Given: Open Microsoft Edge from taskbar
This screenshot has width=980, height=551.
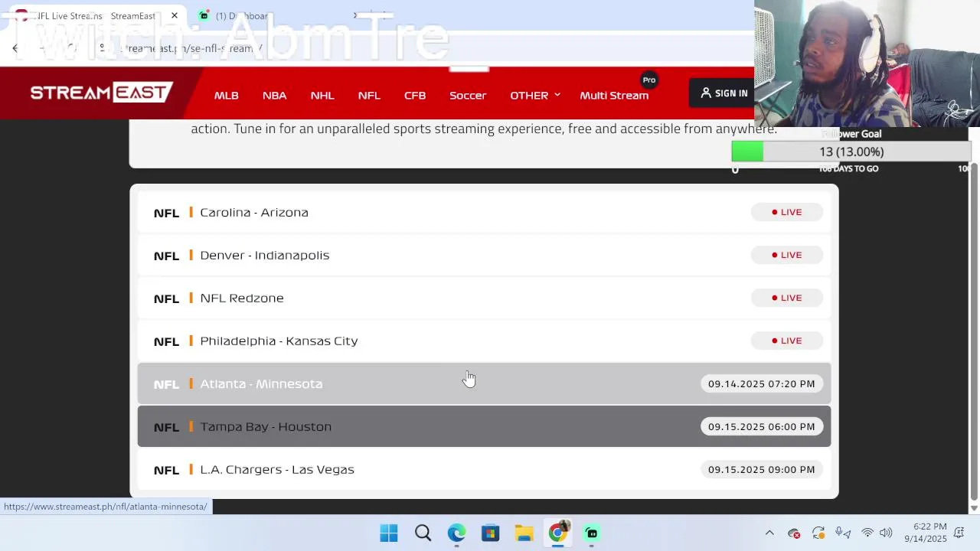Looking at the screenshot, I should pyautogui.click(x=456, y=533).
